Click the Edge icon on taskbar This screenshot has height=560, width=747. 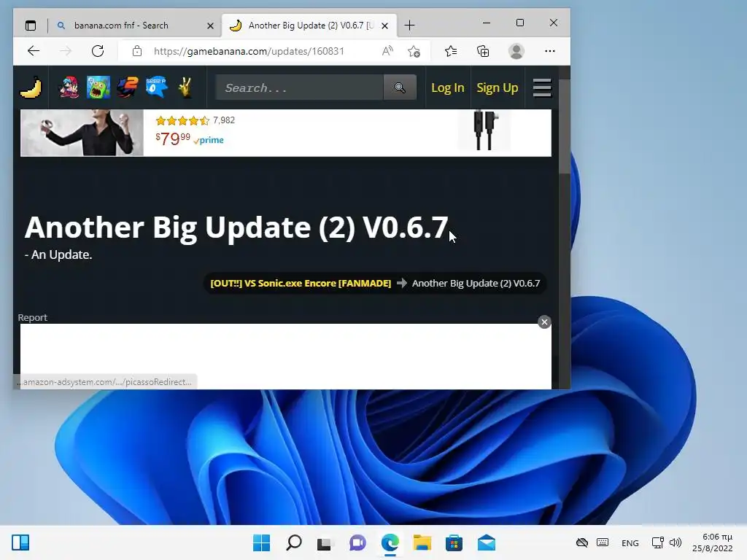(390, 542)
